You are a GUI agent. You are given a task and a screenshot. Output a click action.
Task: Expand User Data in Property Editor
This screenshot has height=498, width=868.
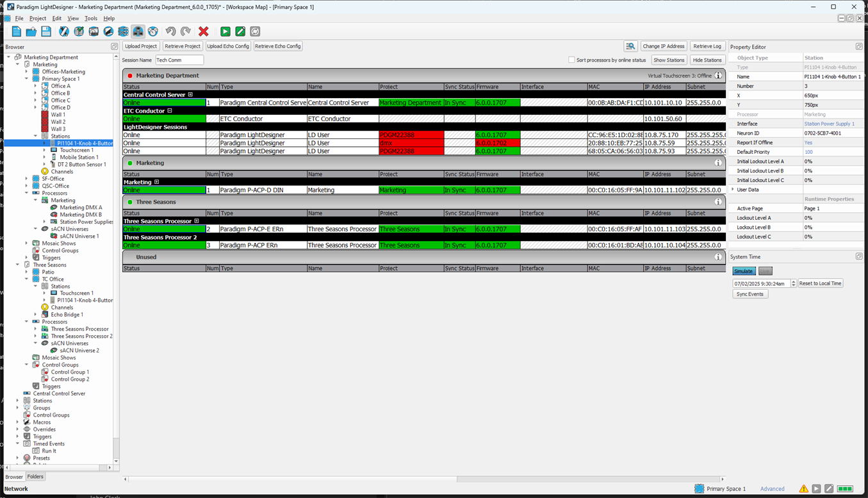(733, 190)
